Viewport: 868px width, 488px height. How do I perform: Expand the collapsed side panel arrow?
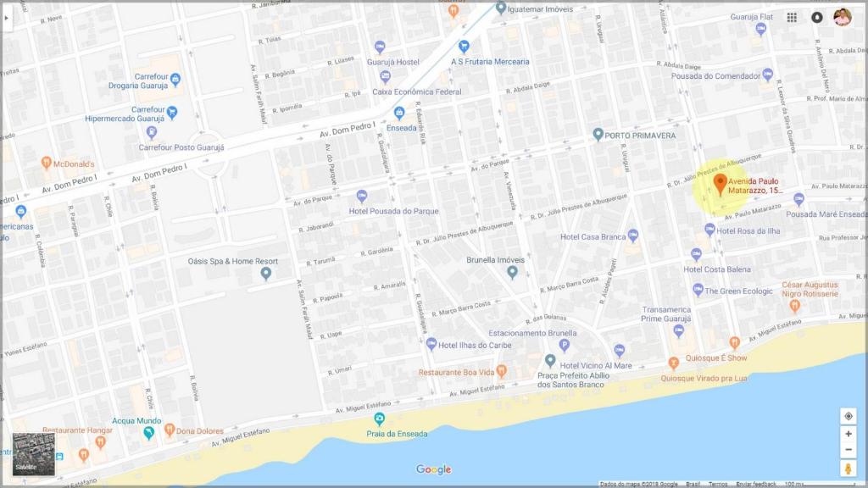tap(7, 18)
